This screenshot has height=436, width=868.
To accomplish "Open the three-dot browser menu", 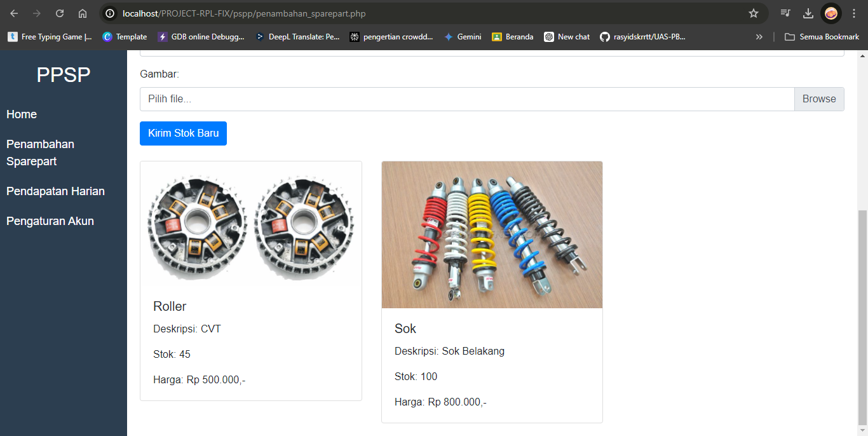I will click(854, 13).
